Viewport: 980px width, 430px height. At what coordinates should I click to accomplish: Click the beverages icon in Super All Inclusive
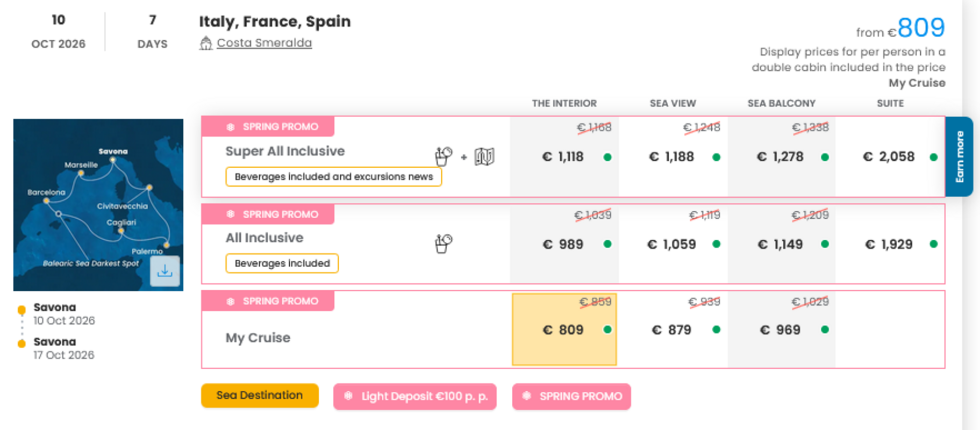coord(443,156)
